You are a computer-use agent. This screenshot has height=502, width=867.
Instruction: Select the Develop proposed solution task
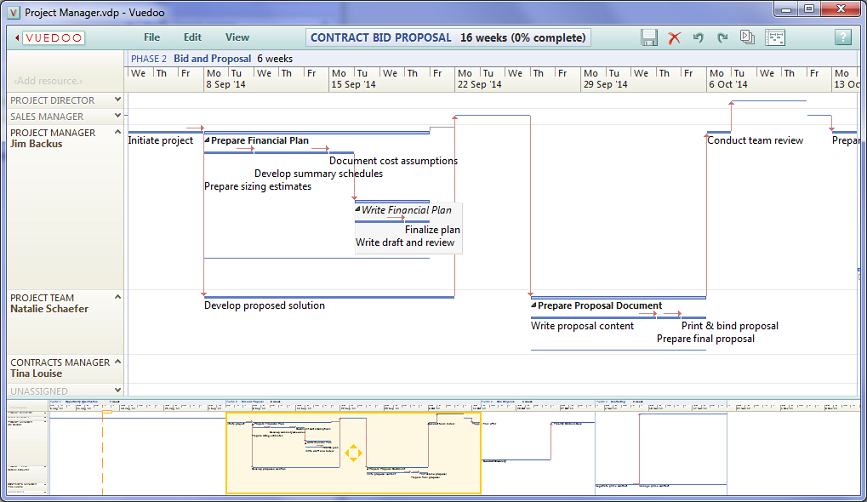[264, 306]
